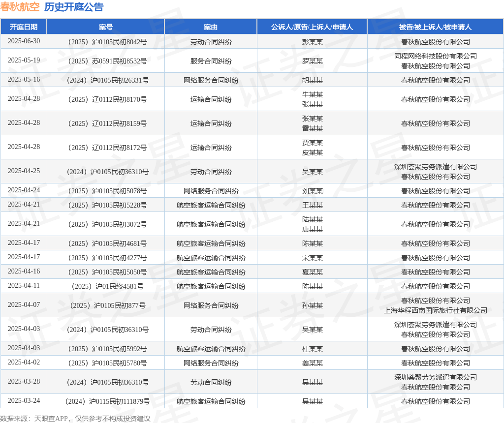Click case number (2025)苏0591民初8532号

[x=108, y=61]
